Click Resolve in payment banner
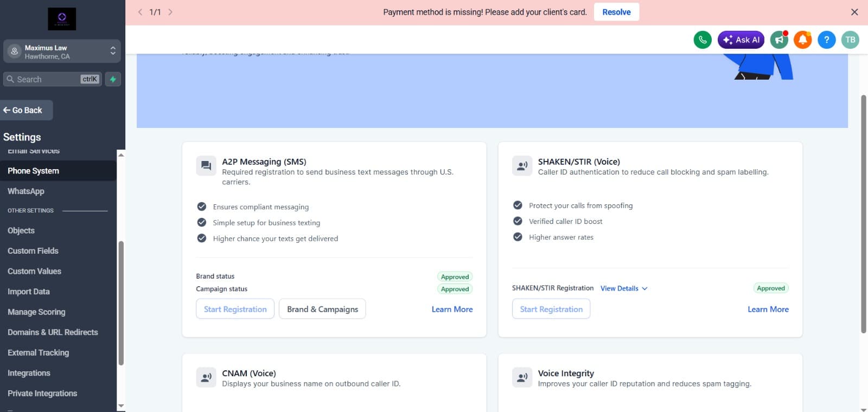Viewport: 868px width, 412px height. click(x=616, y=12)
